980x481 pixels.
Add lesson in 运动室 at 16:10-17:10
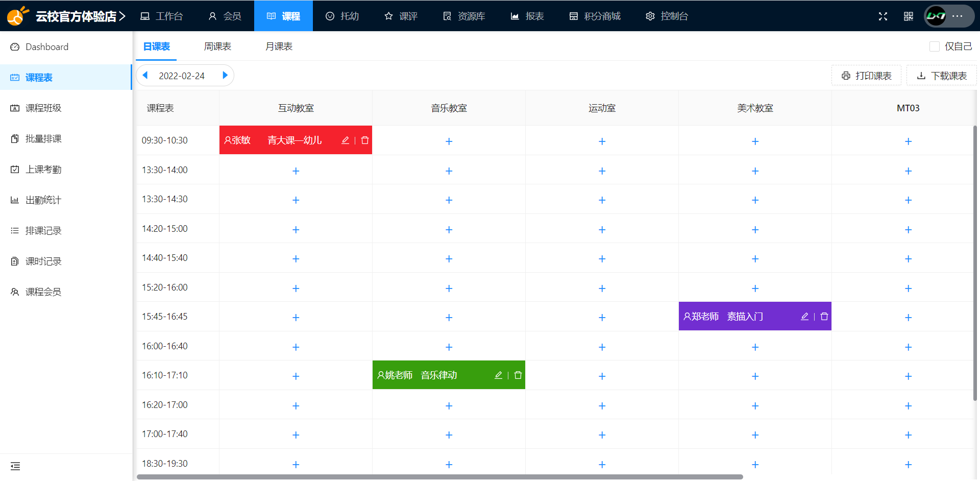pyautogui.click(x=602, y=376)
